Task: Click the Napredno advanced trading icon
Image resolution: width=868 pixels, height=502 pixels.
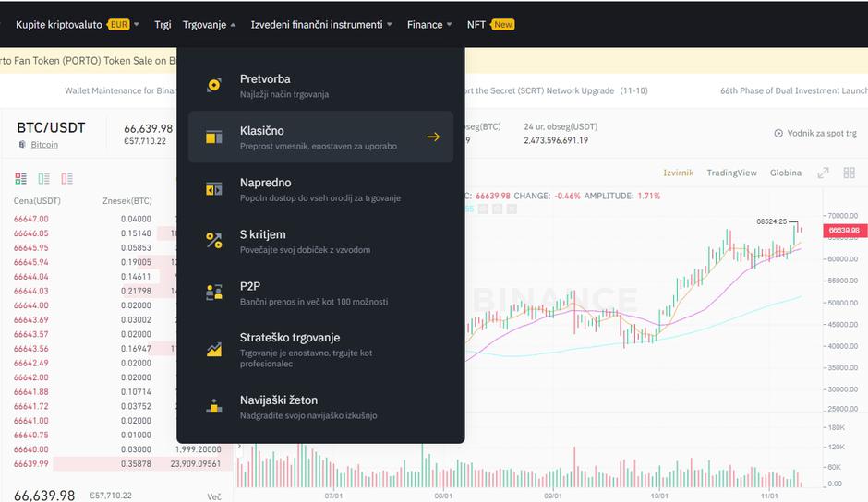Action: point(214,189)
